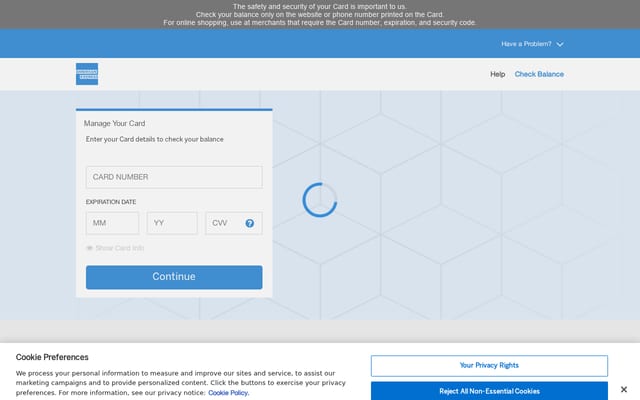Click the Cookie Preferences title text

click(x=52, y=357)
